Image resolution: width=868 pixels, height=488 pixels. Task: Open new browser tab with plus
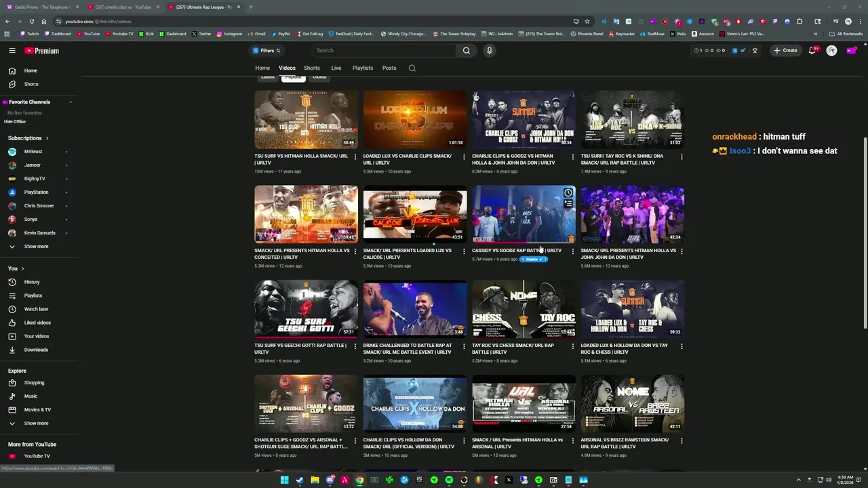[250, 7]
